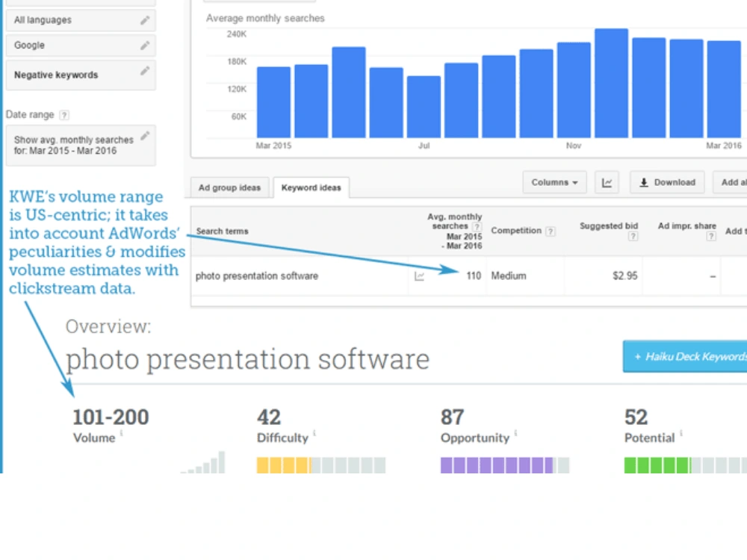Click info icon next to Difficulty
Screen dimensions: 747x560
tap(314, 433)
